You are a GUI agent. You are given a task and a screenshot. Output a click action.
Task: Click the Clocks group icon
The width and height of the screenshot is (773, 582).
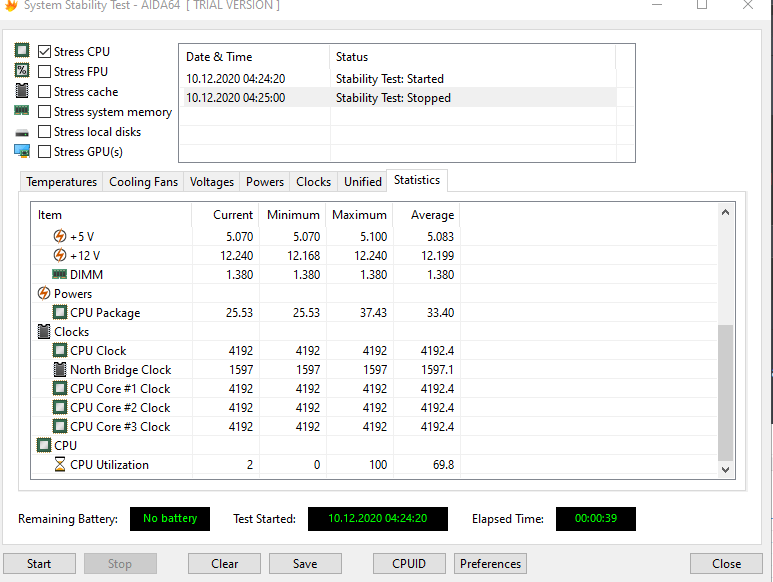[44, 332]
